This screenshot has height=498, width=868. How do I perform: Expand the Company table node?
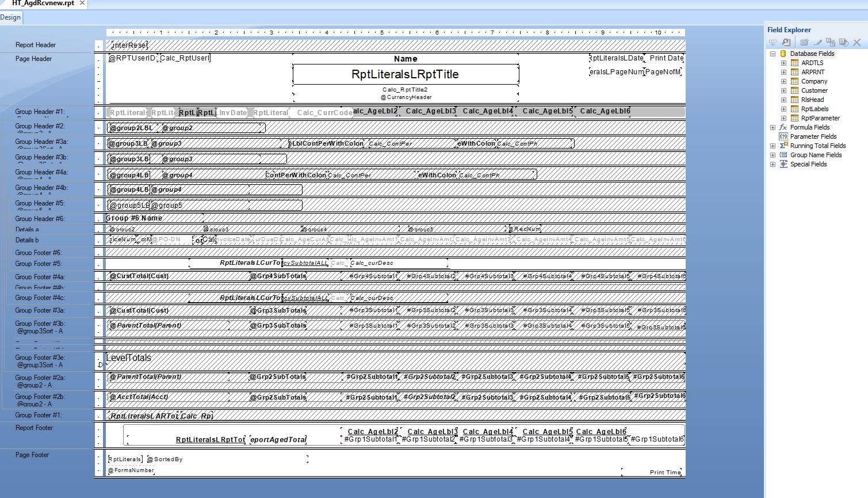(783, 81)
